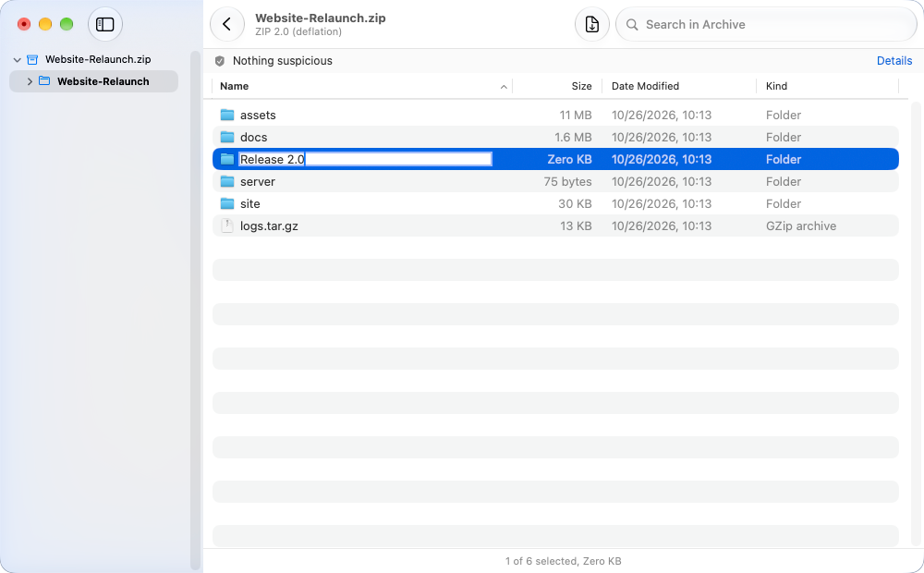
Task: Focus the Search in Archive field
Action: point(766,25)
